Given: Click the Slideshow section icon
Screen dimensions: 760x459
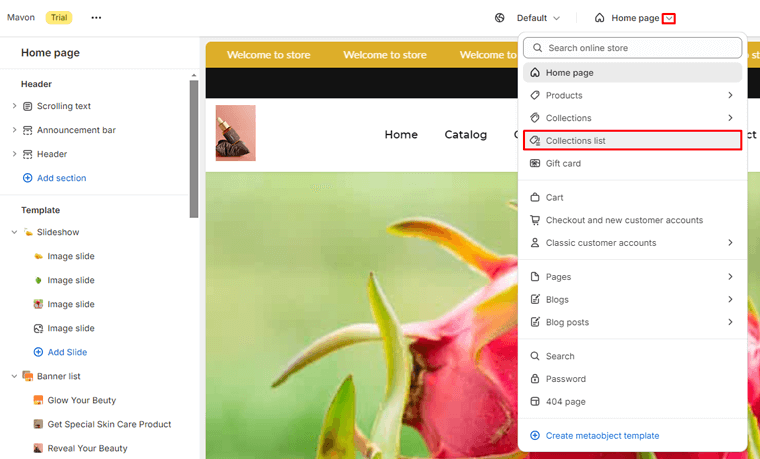Looking at the screenshot, I should coord(28,232).
